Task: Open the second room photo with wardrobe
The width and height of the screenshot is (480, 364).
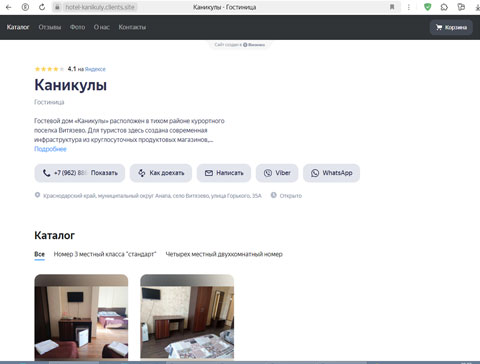Action: 187,317
